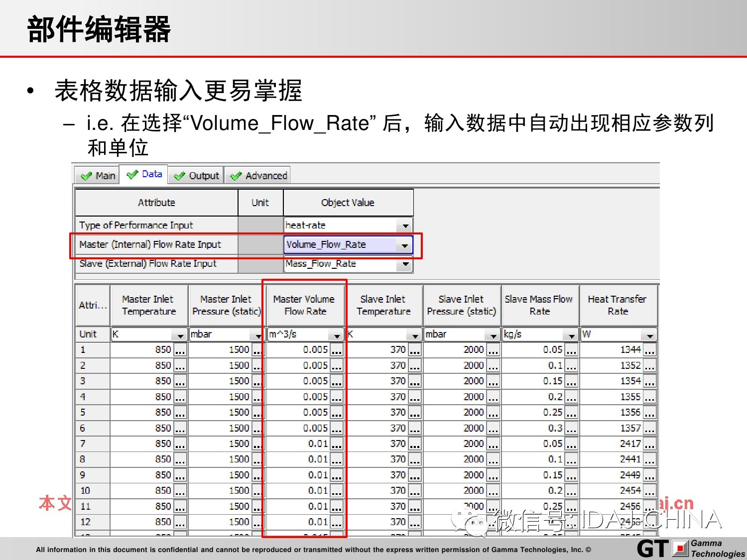Click the Attribute column header

[x=156, y=203]
